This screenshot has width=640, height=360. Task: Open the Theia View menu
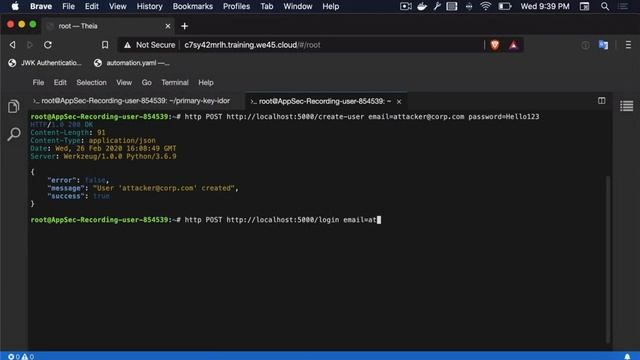[x=124, y=82]
